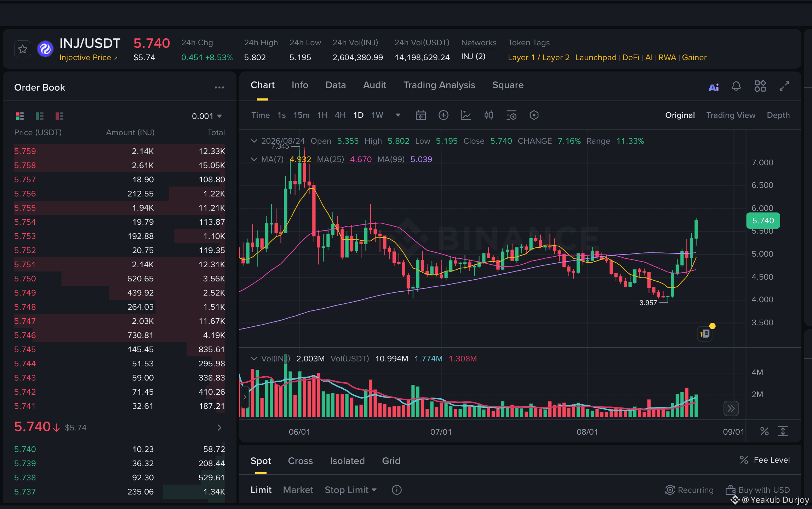Select ask price 5.750 in order book

pyautogui.click(x=120, y=279)
